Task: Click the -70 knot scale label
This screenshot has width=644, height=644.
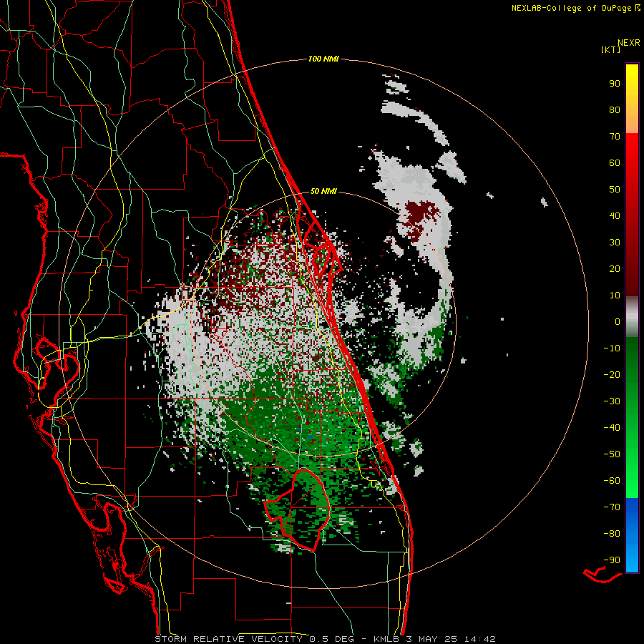Action: pyautogui.click(x=612, y=507)
